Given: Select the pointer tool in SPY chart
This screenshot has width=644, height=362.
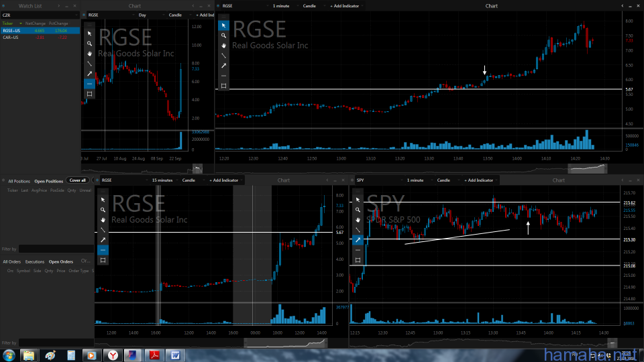Looking at the screenshot, I should coord(358,200).
